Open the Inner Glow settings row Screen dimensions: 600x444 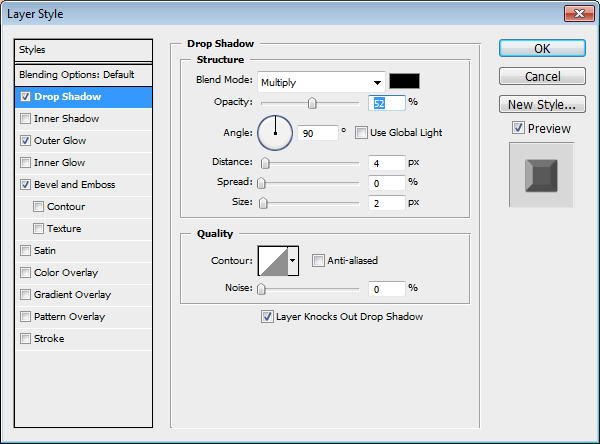[83, 163]
